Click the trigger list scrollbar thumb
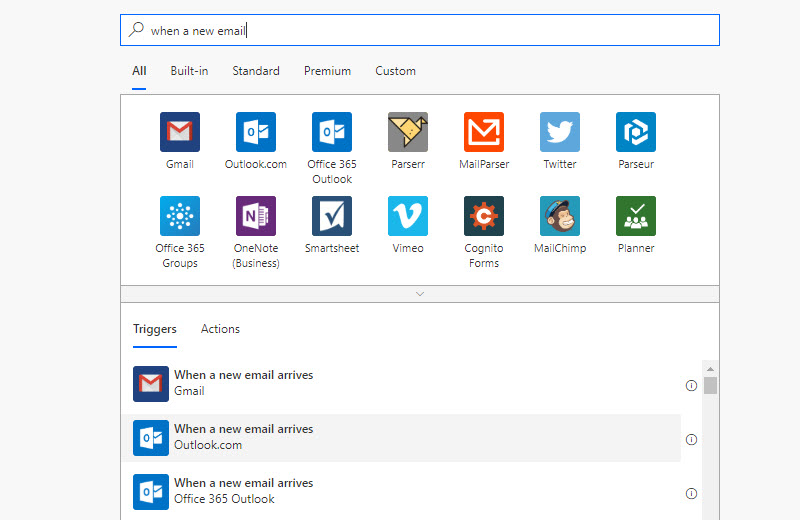 [710, 385]
